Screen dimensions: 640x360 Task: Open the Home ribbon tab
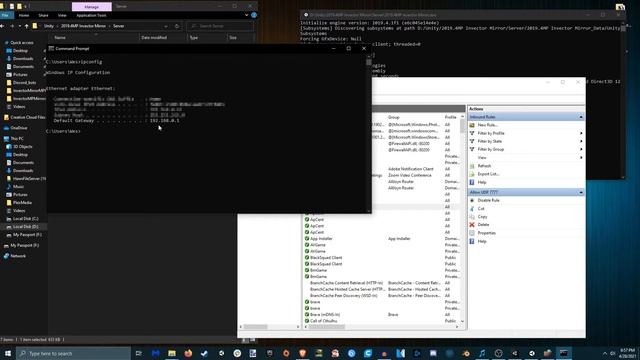(24, 15)
